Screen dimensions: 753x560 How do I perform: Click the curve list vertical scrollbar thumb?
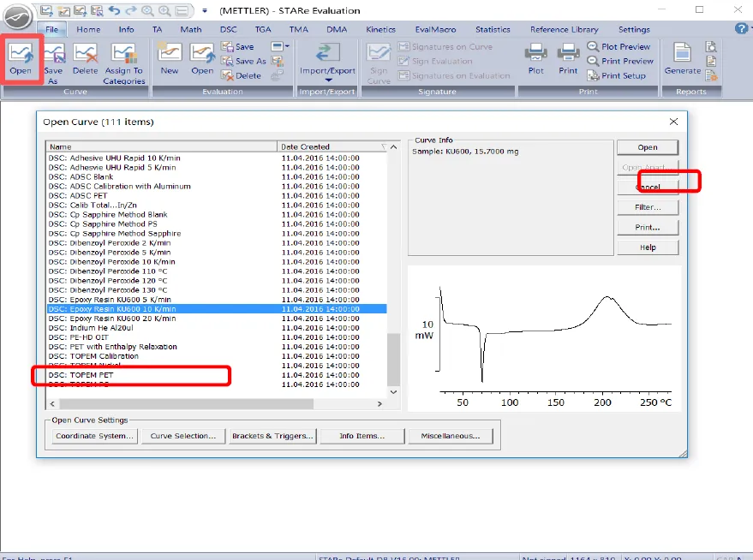(x=393, y=359)
